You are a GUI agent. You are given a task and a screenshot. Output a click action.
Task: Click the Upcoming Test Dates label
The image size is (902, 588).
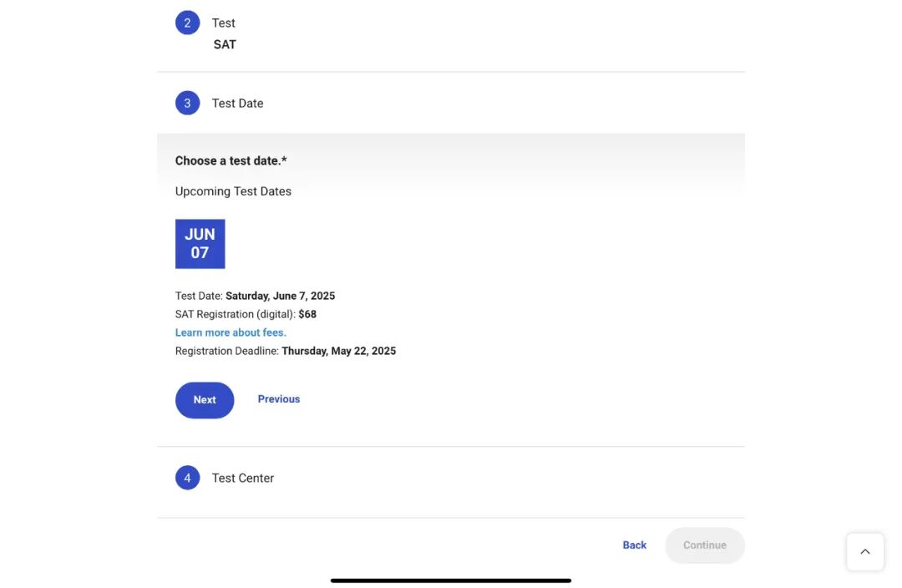pos(233,191)
